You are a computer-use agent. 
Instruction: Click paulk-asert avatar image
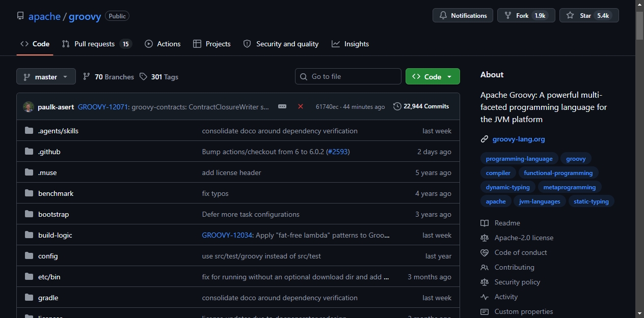pos(29,107)
